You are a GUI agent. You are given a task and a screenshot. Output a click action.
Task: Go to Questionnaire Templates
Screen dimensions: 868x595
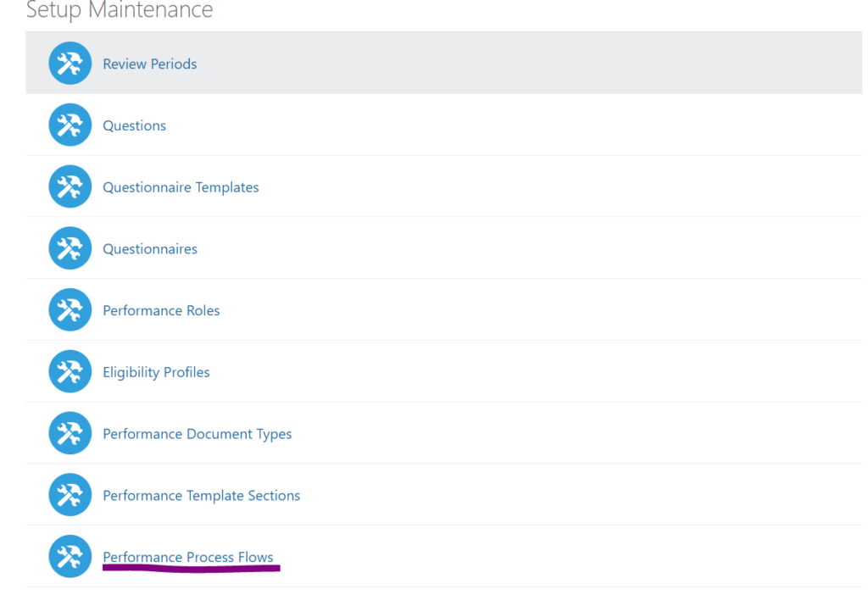pos(181,187)
